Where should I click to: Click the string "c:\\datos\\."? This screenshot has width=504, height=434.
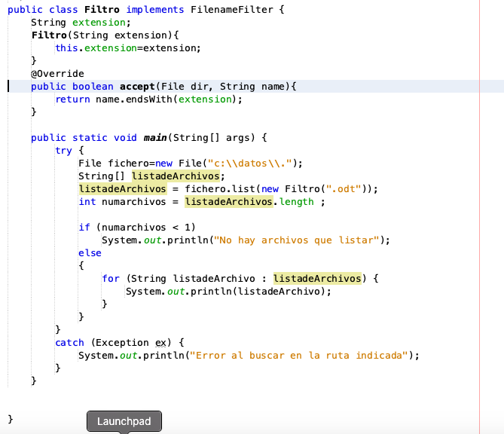(250, 164)
